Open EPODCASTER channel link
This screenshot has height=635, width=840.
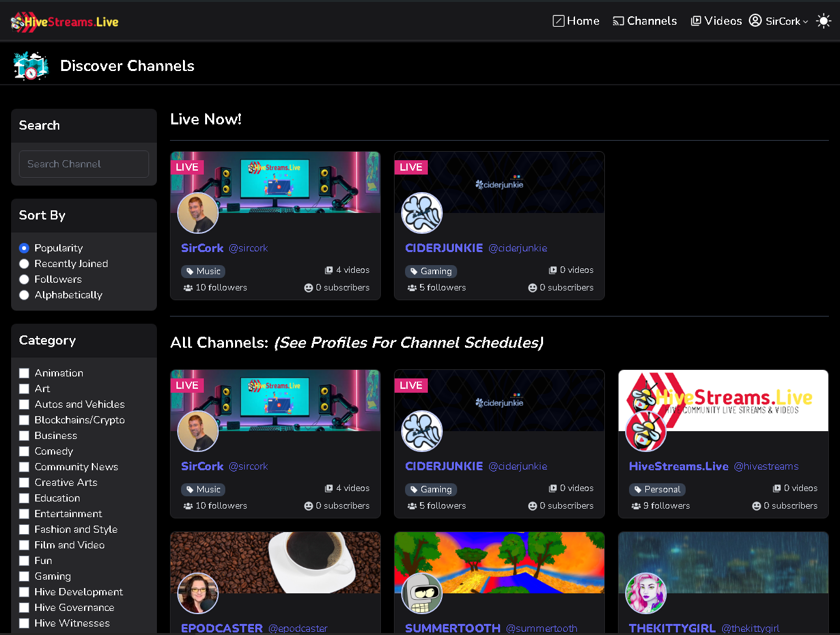coord(222,628)
